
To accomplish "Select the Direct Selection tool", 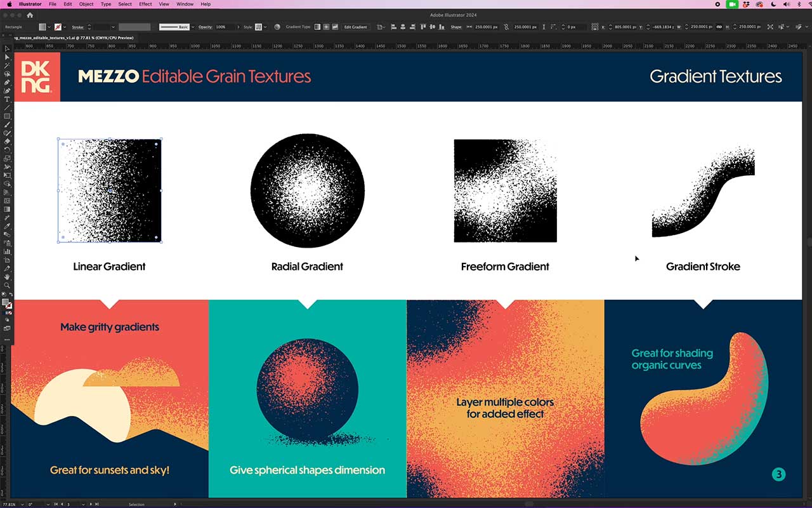I will pyautogui.click(x=8, y=57).
